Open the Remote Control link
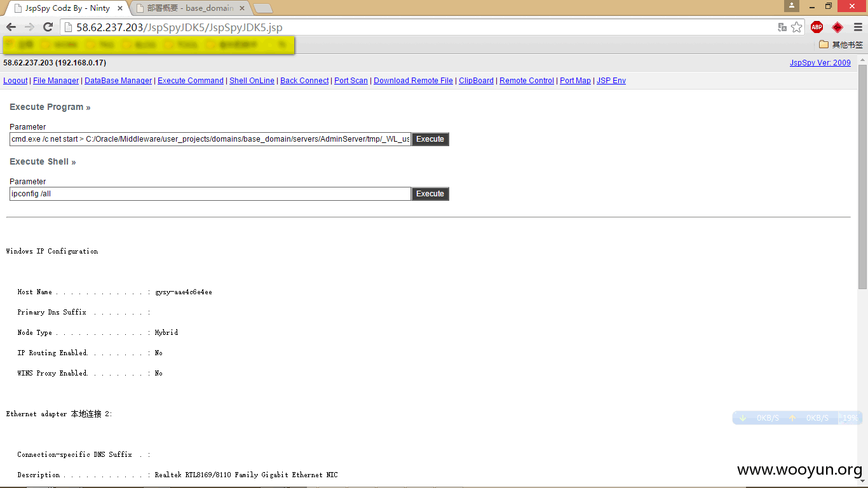 coord(527,81)
